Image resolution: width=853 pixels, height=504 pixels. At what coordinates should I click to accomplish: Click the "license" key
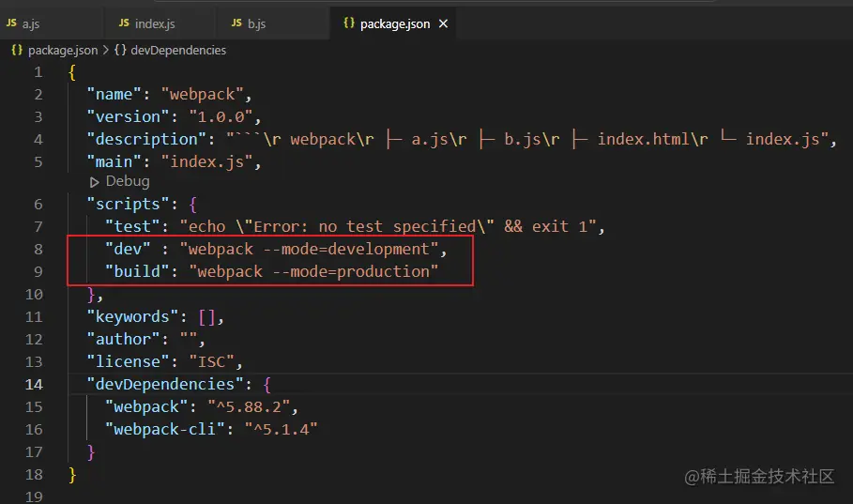pyautogui.click(x=129, y=362)
